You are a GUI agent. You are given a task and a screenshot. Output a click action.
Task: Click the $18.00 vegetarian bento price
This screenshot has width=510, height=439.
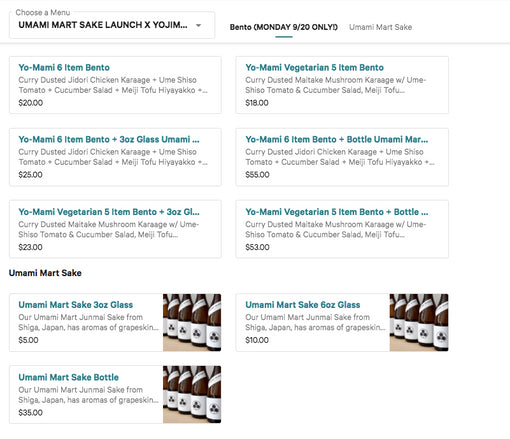tap(257, 103)
